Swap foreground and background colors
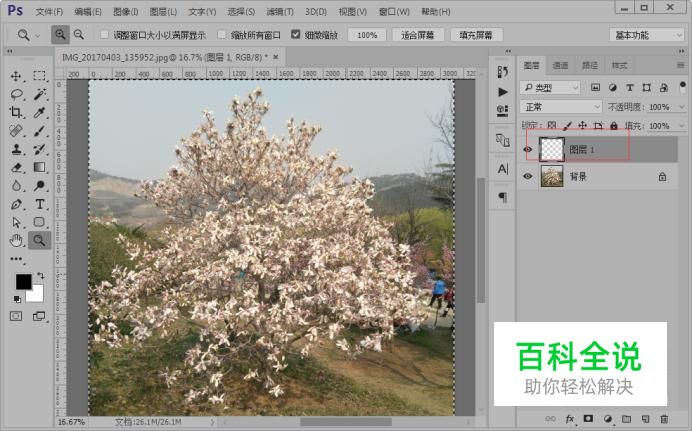692x431 pixels. click(x=41, y=276)
